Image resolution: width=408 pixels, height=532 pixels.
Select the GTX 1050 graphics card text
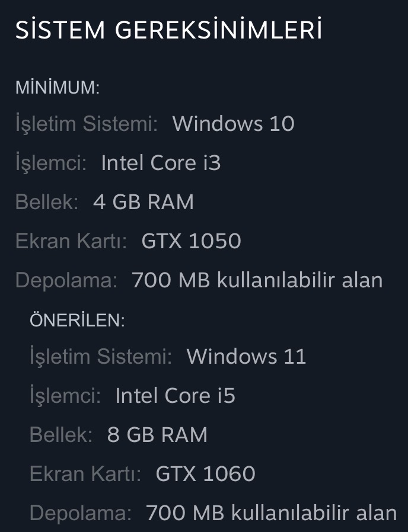click(x=191, y=241)
